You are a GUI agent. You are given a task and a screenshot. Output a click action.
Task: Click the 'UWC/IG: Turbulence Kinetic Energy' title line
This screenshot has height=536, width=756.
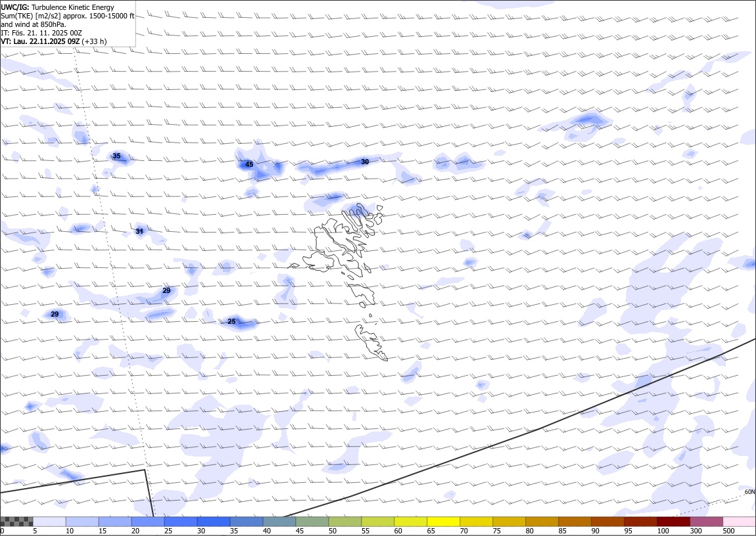[57, 7]
